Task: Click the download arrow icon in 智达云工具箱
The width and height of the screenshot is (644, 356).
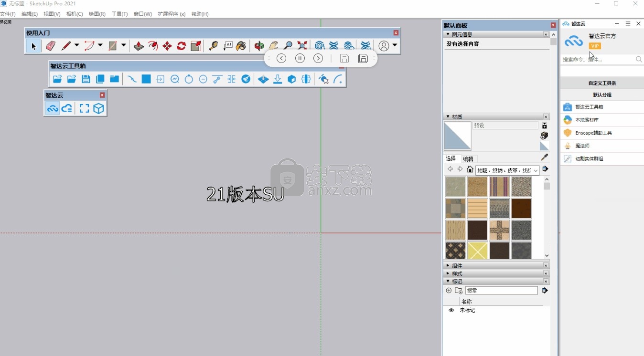Action: point(278,79)
